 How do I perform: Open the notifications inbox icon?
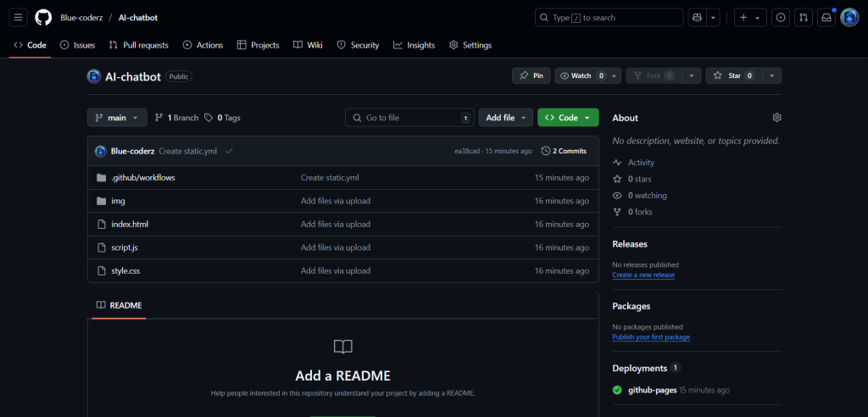point(826,18)
